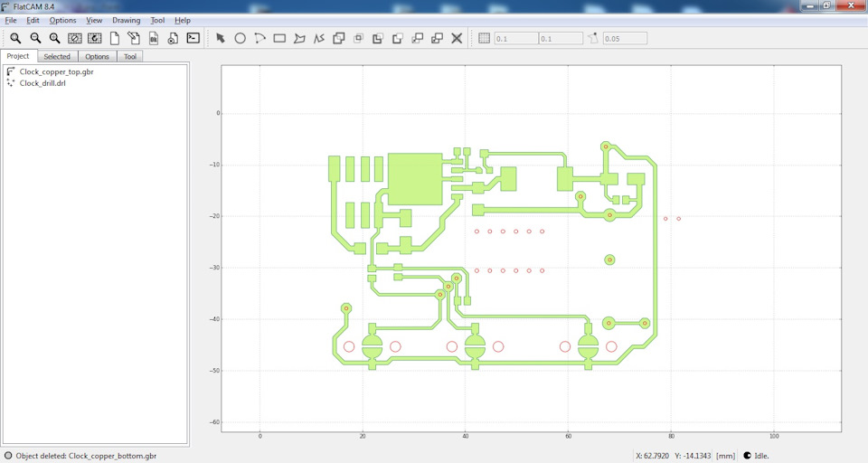868x463 pixels.
Task: Switch to the Project tab
Action: pyautogui.click(x=18, y=56)
